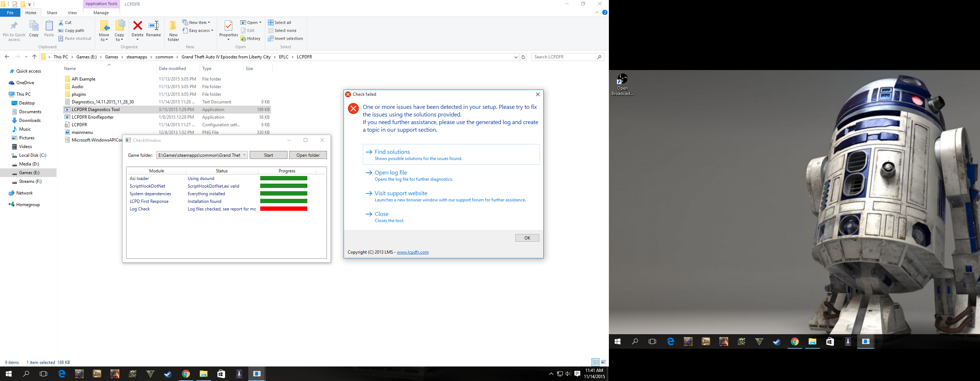
Task: Click the Rename button in the ribbon
Action: [x=153, y=29]
